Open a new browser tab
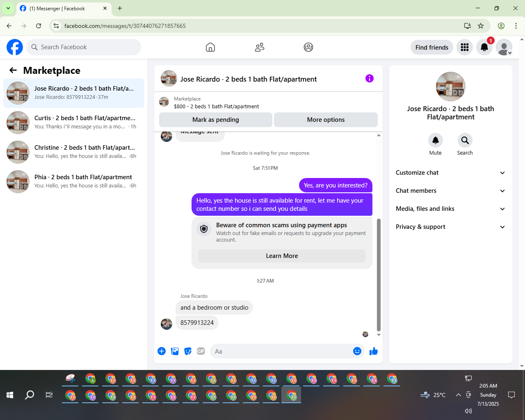 (x=120, y=8)
